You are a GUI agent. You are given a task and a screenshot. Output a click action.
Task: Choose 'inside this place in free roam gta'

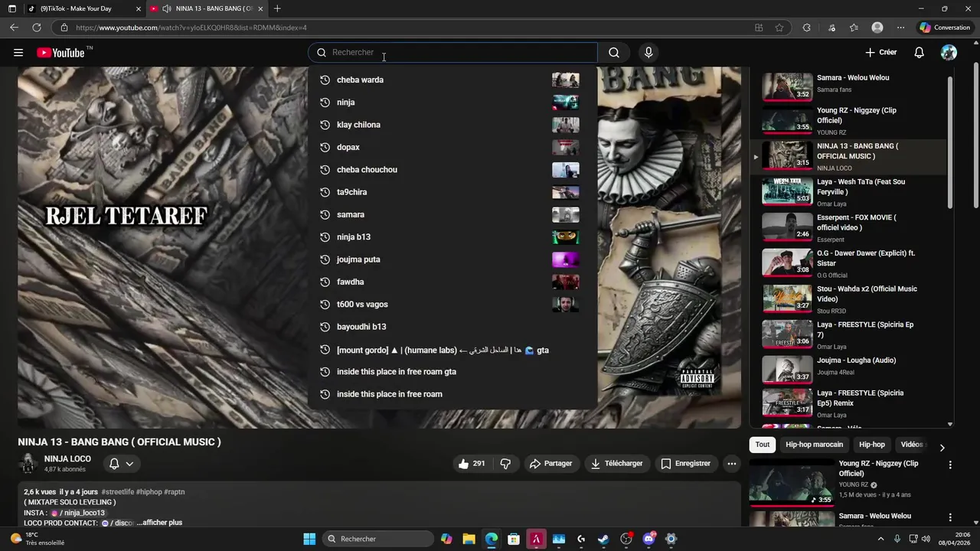click(452, 372)
